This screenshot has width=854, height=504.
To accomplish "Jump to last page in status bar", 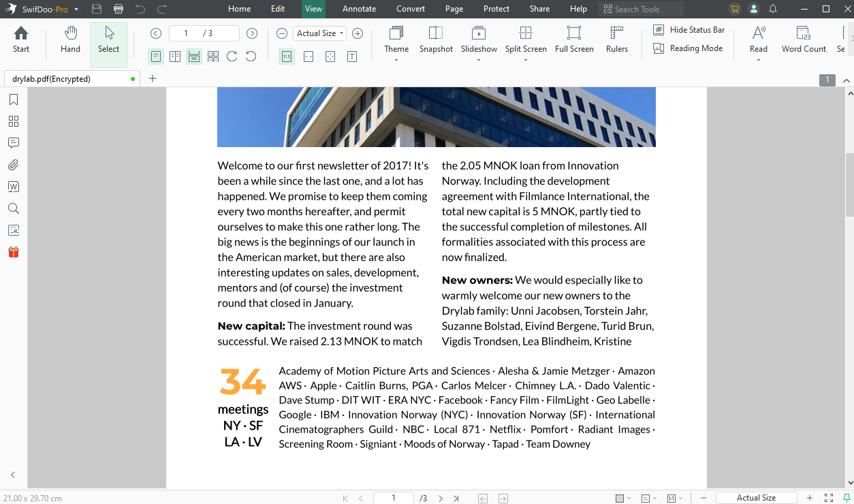I will 456,498.
